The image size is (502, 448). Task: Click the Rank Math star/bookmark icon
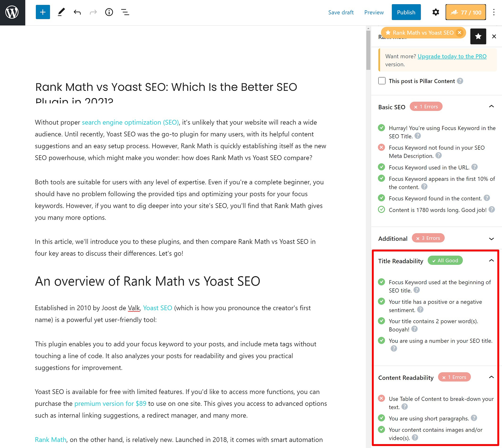pyautogui.click(x=478, y=36)
